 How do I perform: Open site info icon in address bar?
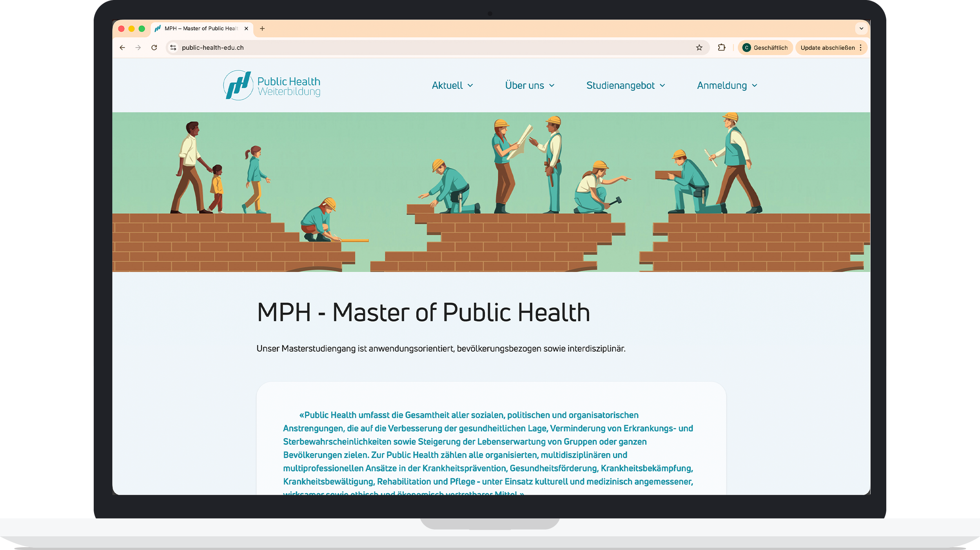[x=173, y=47]
